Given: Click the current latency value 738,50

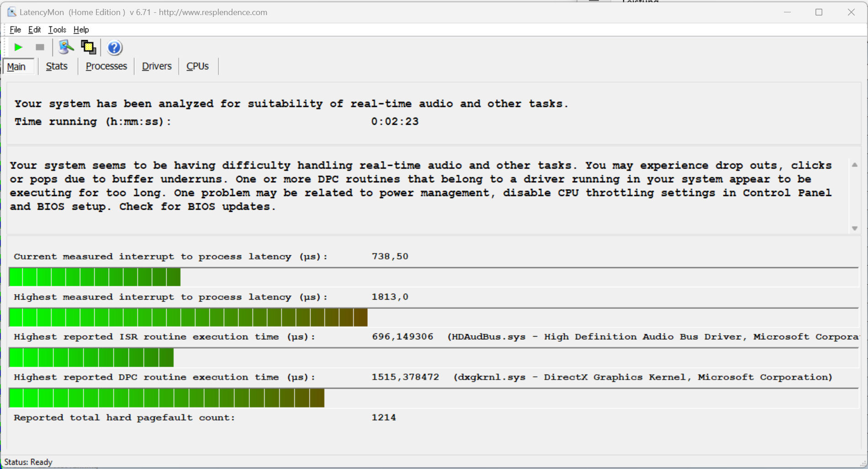Looking at the screenshot, I should tap(390, 257).
